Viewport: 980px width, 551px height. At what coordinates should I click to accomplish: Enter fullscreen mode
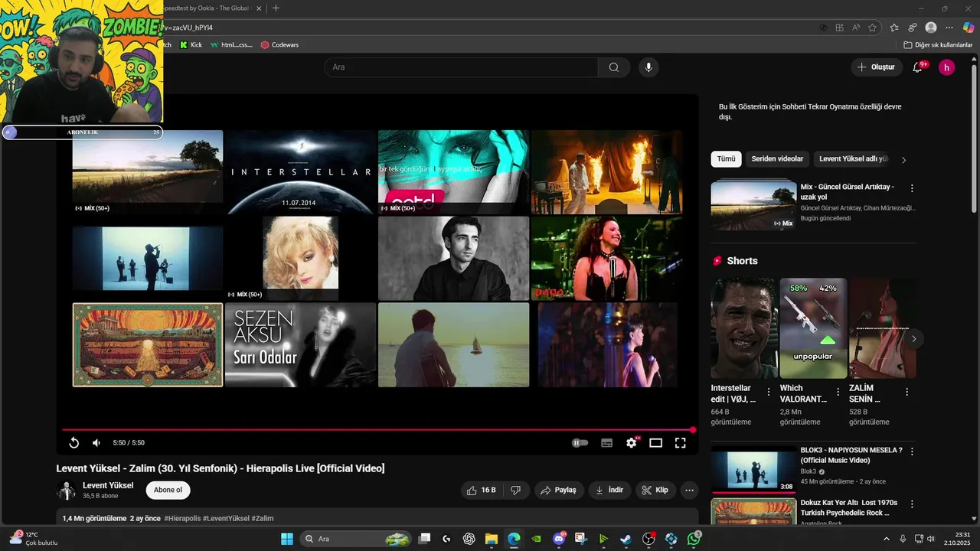pos(680,442)
